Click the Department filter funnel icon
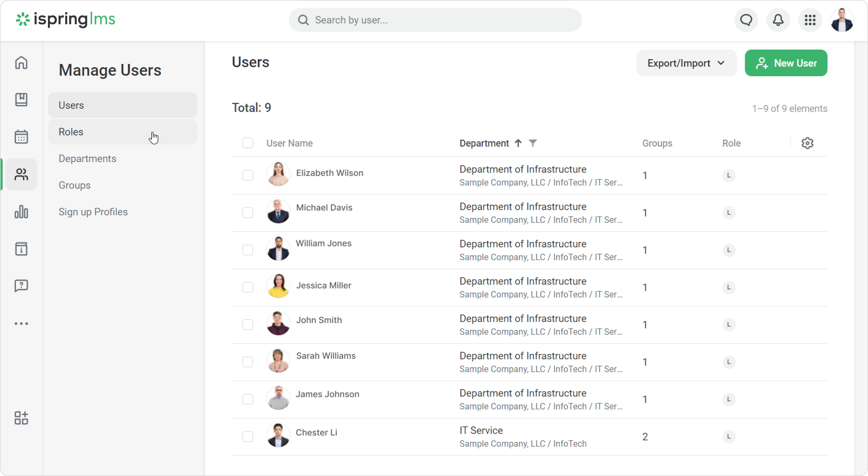This screenshot has width=868, height=476. (x=533, y=143)
